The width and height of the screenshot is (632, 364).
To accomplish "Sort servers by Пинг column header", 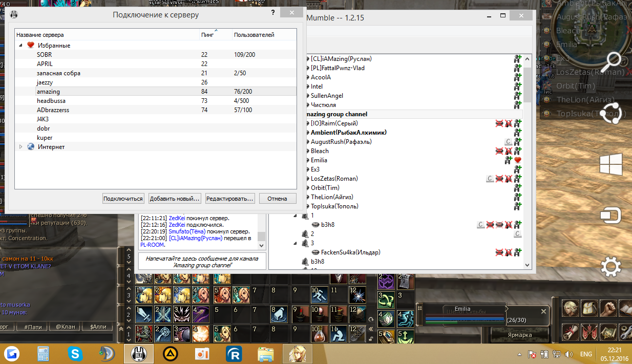I will click(207, 35).
